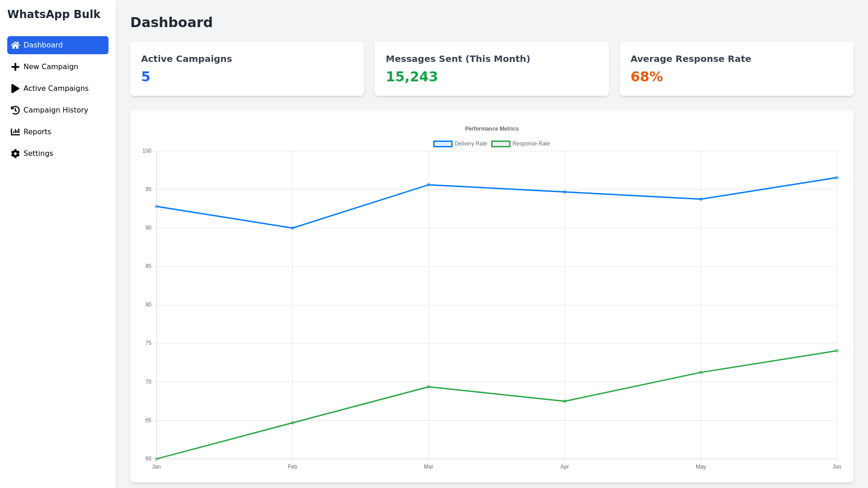
Task: Go to the Reports menu item
Action: pyautogui.click(x=37, y=132)
